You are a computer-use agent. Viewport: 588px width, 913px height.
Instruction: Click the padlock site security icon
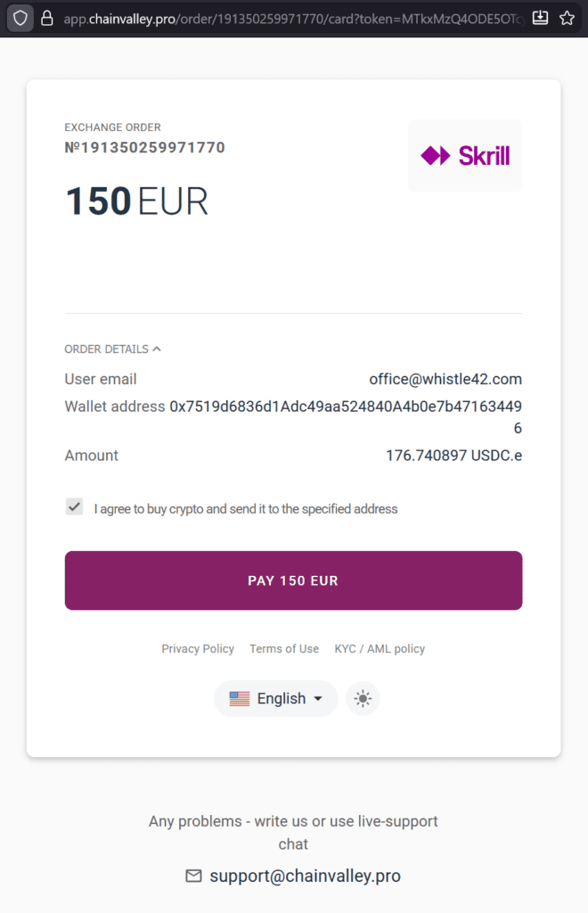pos(48,18)
